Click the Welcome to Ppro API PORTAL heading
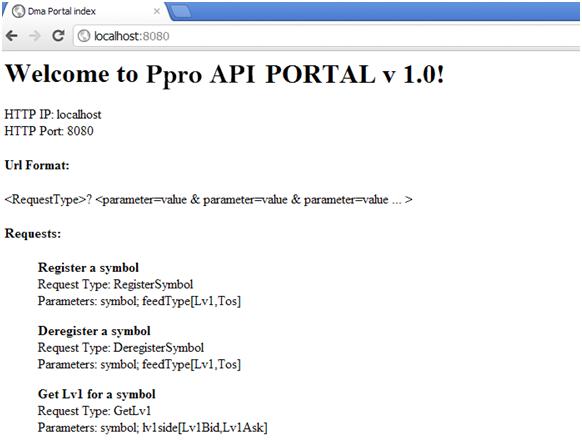582x447 pixels. point(225,74)
